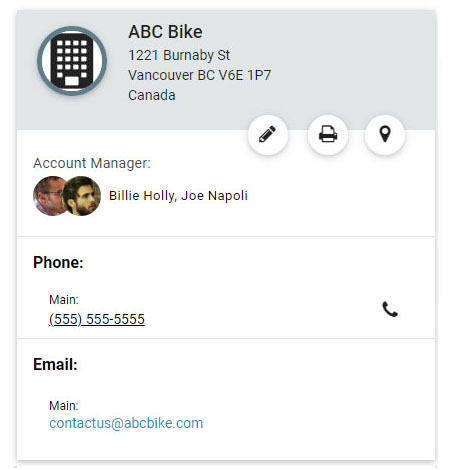
Task: Click the Email section heading
Action: pyautogui.click(x=55, y=364)
